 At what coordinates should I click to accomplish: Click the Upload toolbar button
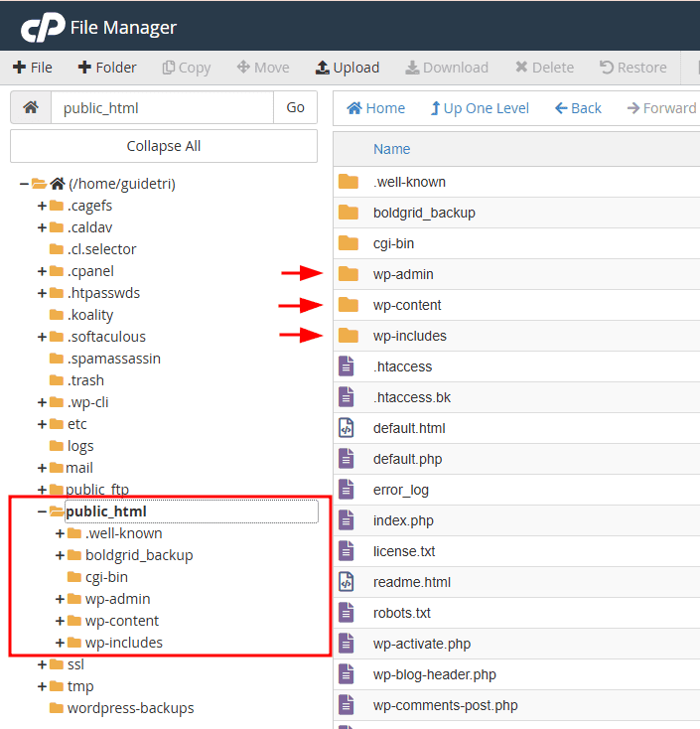[x=348, y=68]
